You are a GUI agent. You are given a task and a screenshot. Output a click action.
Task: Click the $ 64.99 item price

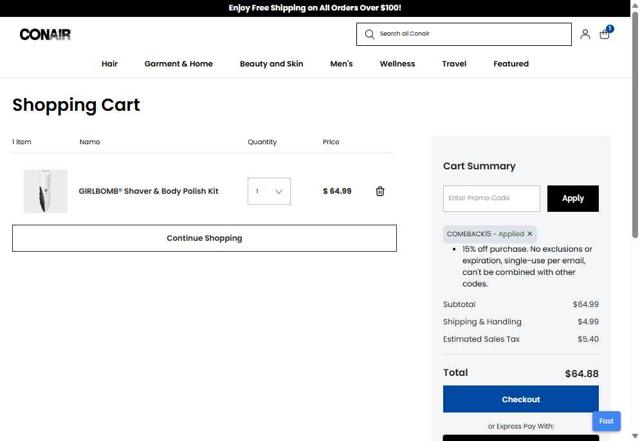pos(337,191)
